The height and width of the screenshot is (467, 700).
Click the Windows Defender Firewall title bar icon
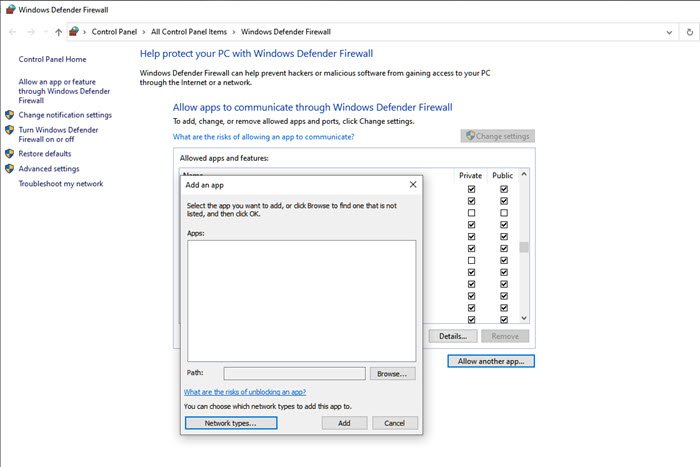tap(10, 9)
